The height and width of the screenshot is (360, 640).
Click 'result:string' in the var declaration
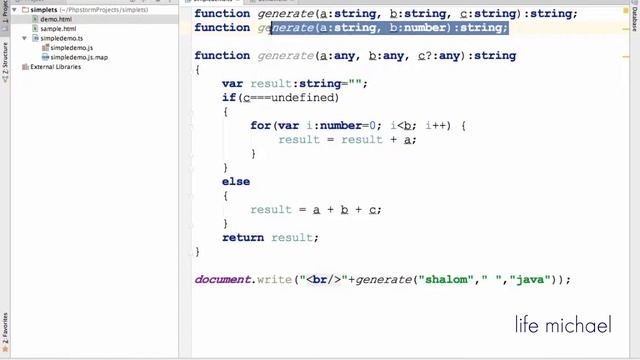click(x=296, y=84)
